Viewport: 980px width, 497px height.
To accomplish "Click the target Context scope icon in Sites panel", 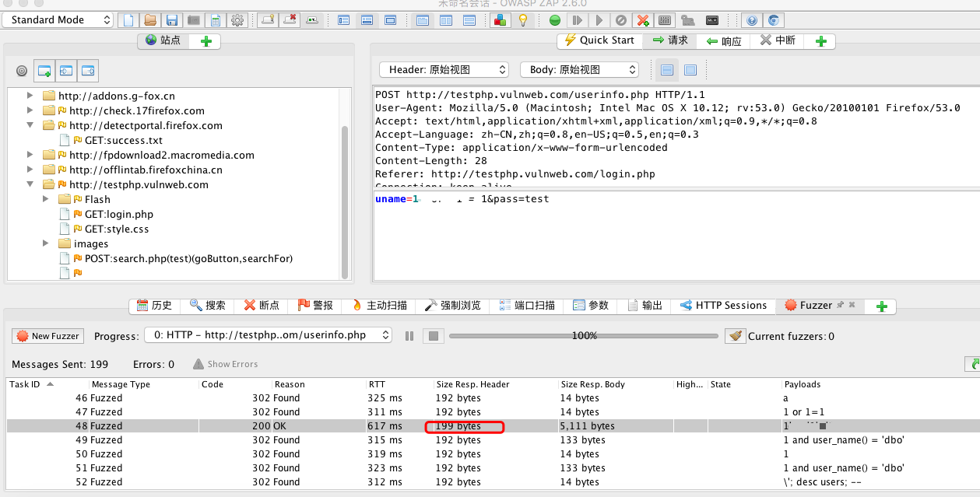I will coord(22,71).
